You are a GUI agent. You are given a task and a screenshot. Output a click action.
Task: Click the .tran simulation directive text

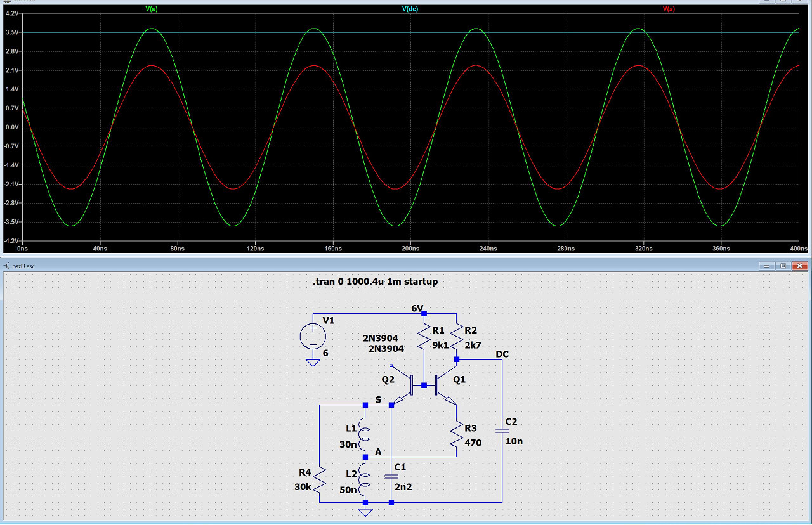[375, 282]
